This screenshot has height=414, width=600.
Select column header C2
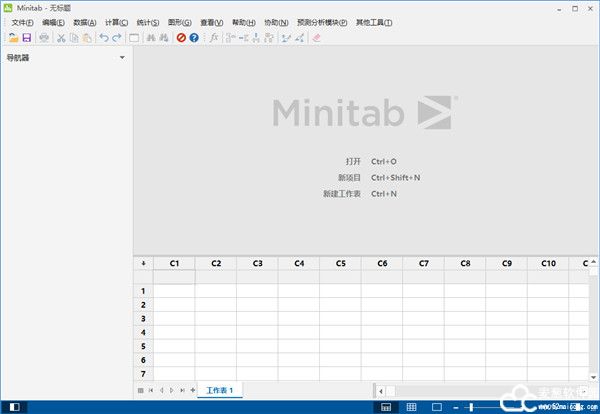pos(216,263)
